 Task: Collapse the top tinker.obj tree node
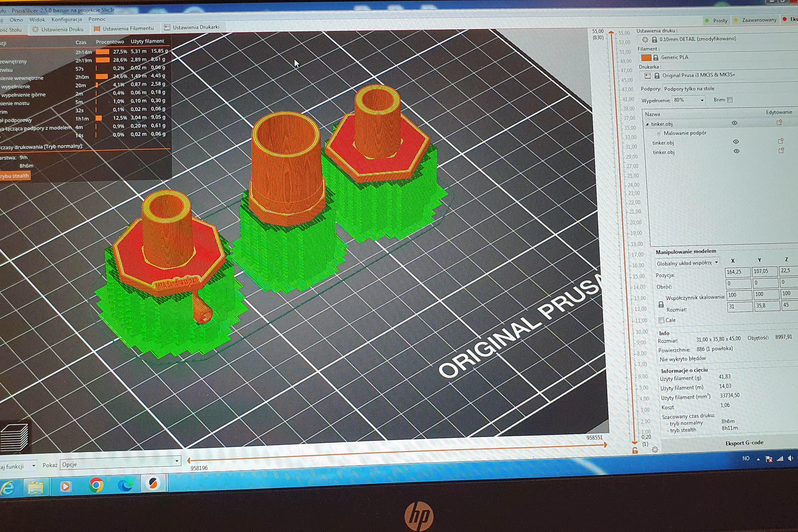(x=647, y=124)
